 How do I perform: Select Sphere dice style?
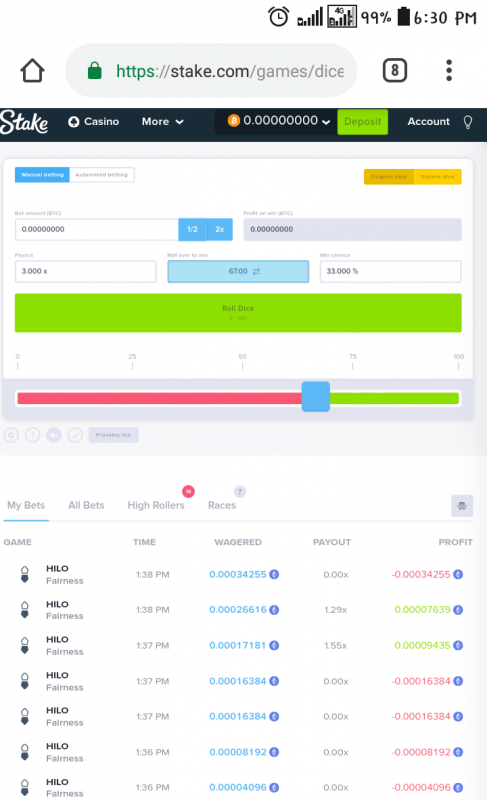(438, 177)
